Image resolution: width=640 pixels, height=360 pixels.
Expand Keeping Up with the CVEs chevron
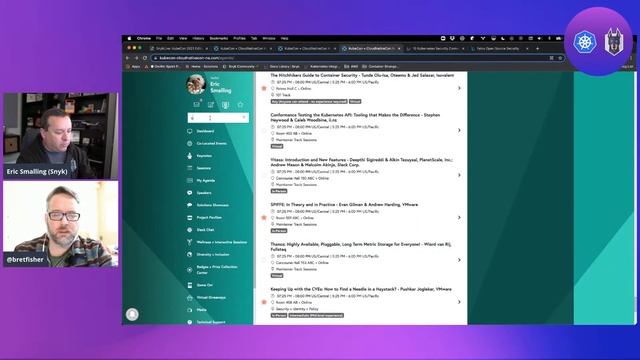[459, 302]
